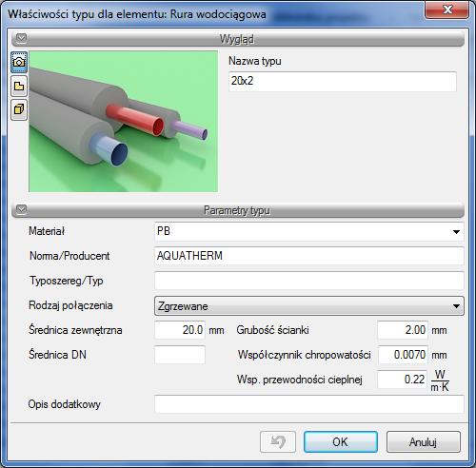Viewport: 476px width, 468px height.
Task: Click the Rodzaj połączenia label
Action: coord(70,305)
